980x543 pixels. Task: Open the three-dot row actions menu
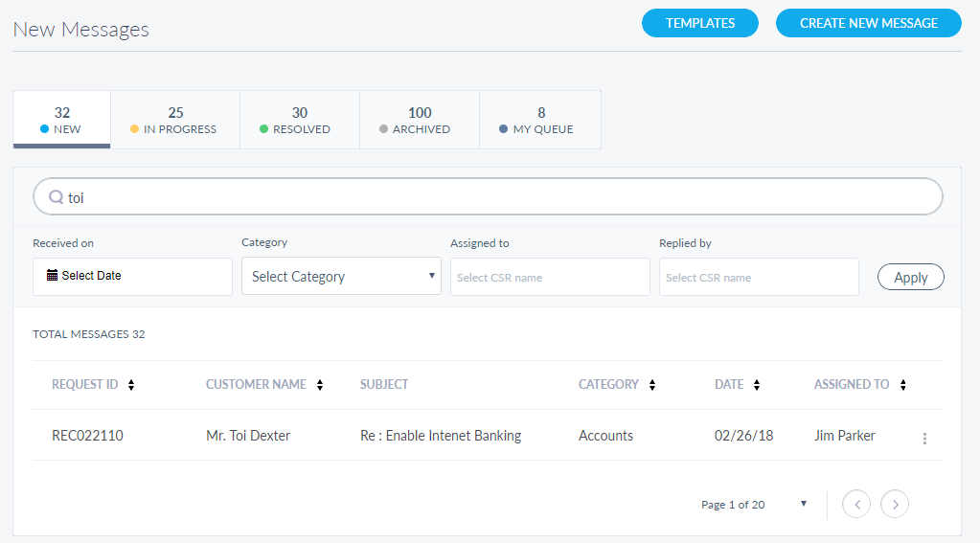(924, 439)
